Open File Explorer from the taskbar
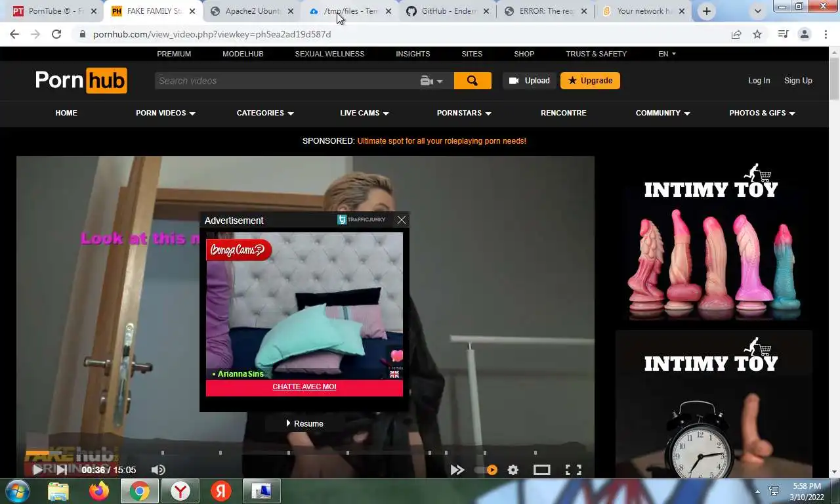The width and height of the screenshot is (840, 504). [58, 491]
